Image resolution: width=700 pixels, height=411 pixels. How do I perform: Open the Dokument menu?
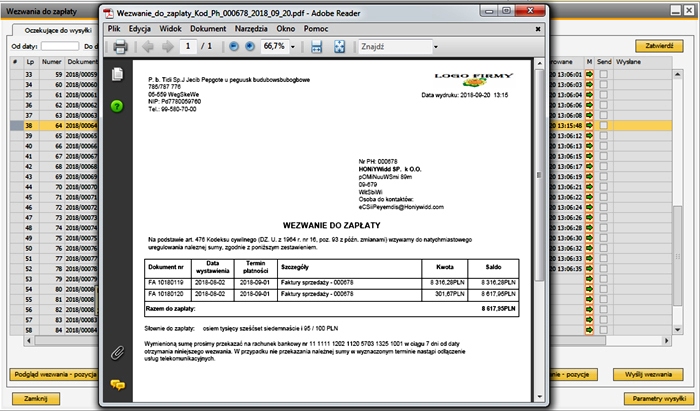[x=208, y=29]
